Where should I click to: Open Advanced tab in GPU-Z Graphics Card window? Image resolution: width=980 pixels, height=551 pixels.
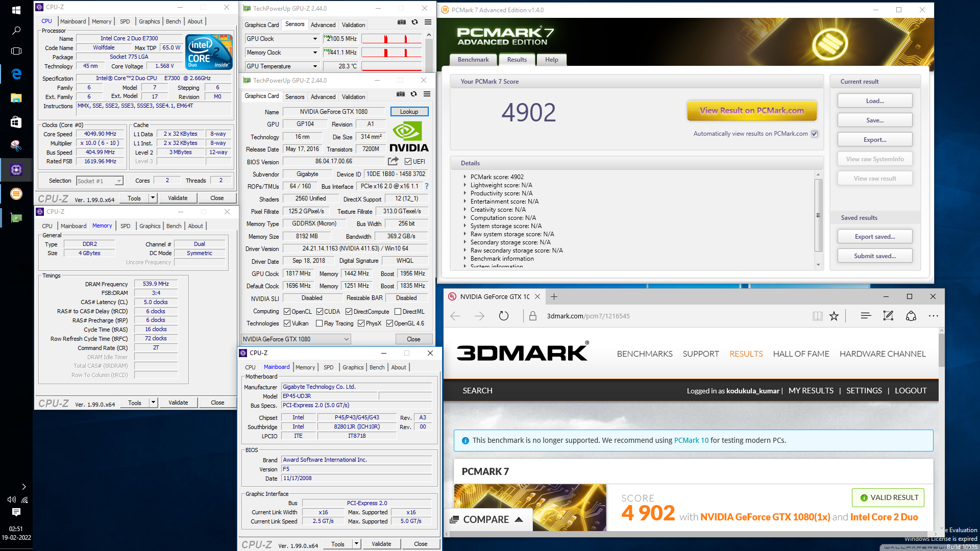click(323, 97)
